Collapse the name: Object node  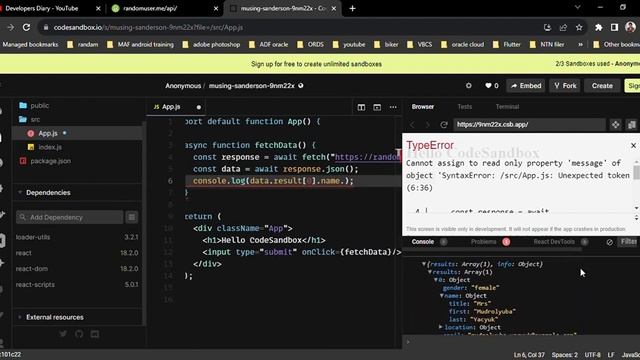click(442, 296)
